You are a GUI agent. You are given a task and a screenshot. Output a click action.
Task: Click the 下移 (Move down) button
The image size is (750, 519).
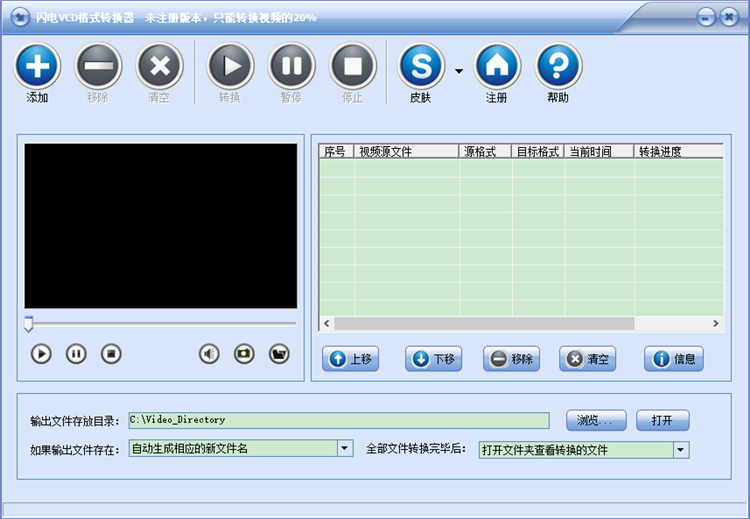coord(433,359)
